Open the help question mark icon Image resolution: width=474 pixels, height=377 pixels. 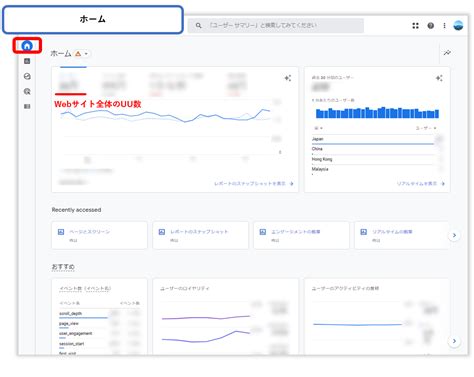pyautogui.click(x=431, y=25)
